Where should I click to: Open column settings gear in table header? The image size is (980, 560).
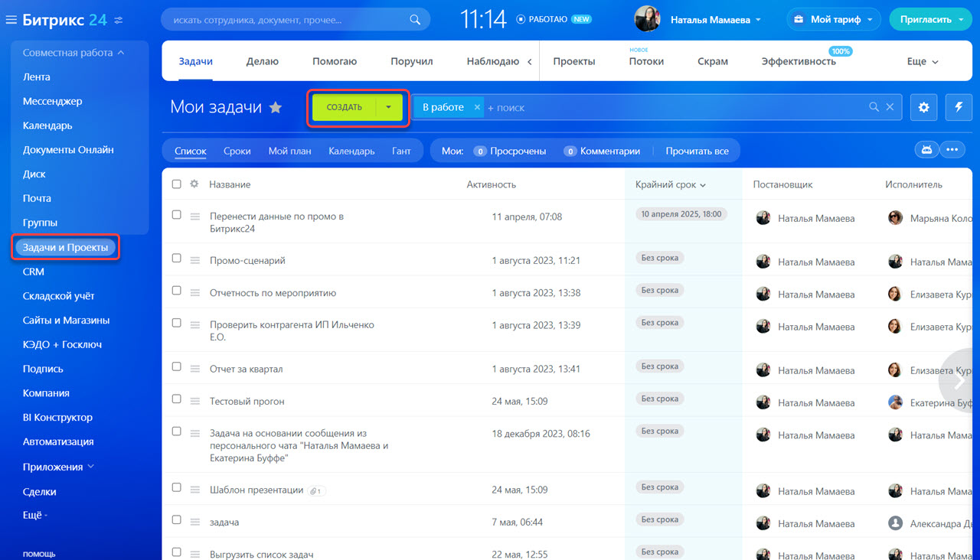tap(194, 184)
